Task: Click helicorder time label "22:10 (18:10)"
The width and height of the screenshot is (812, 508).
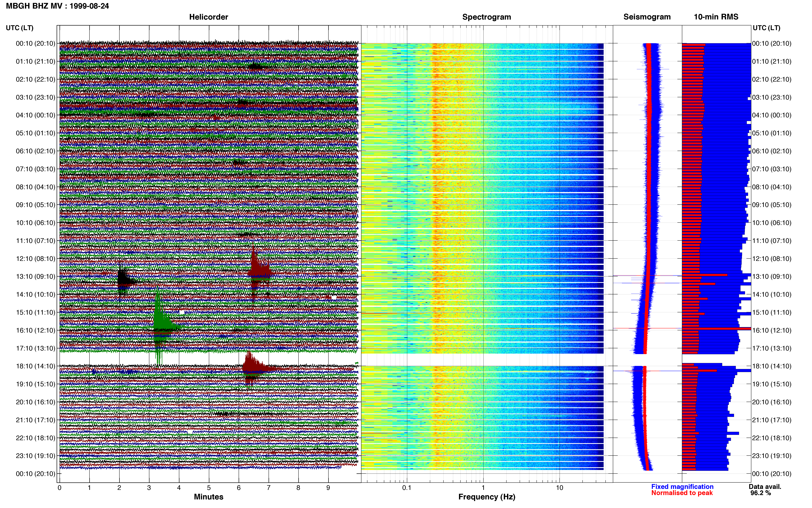Action: (36, 438)
